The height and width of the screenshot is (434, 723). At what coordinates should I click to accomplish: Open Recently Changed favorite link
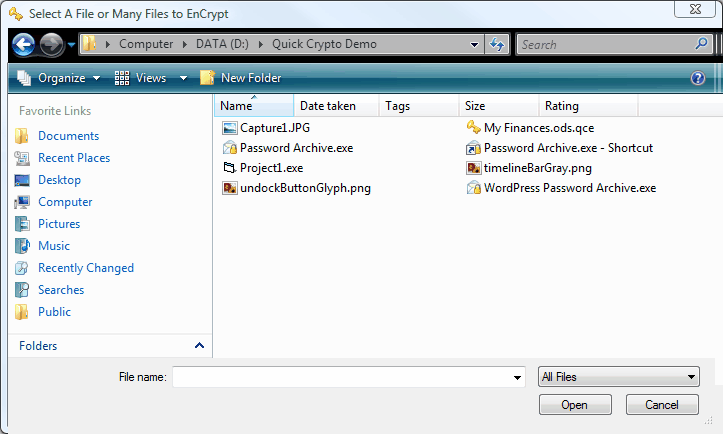pyautogui.click(x=86, y=268)
